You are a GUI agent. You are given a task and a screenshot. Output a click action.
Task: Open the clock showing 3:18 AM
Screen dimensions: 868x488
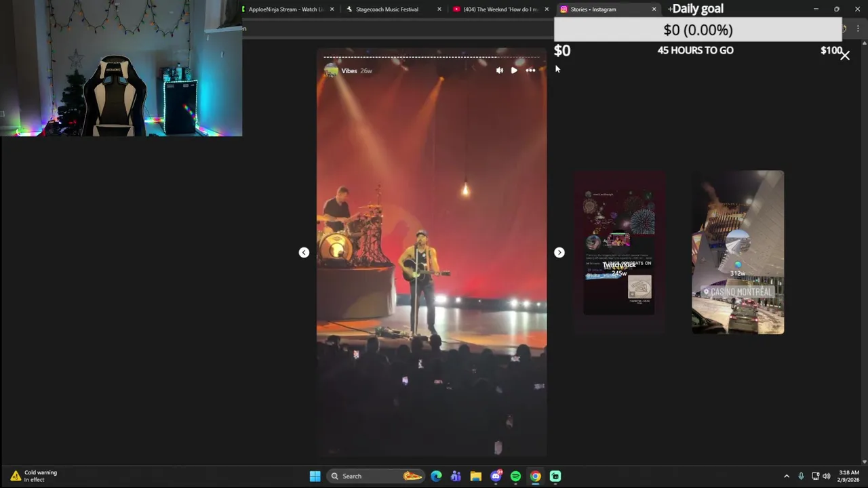point(849,476)
